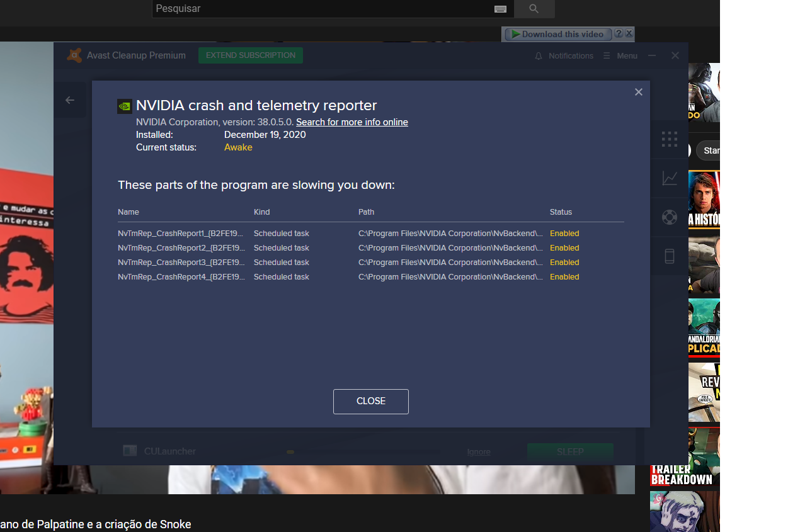This screenshot has width=800, height=532.
Task: Open the statistics chart icon in Avast sidebar
Action: point(670,178)
